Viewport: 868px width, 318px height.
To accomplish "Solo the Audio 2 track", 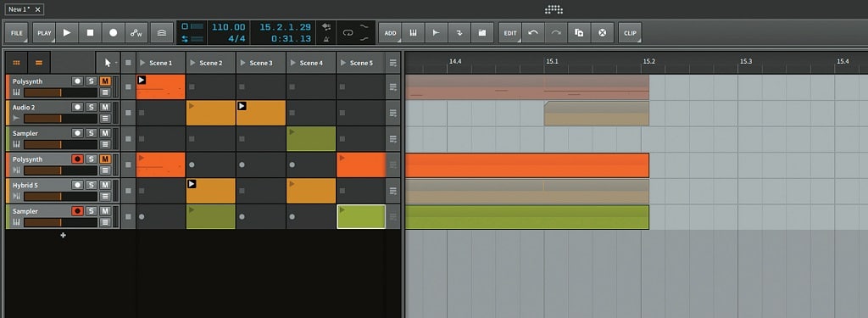I will [x=92, y=107].
